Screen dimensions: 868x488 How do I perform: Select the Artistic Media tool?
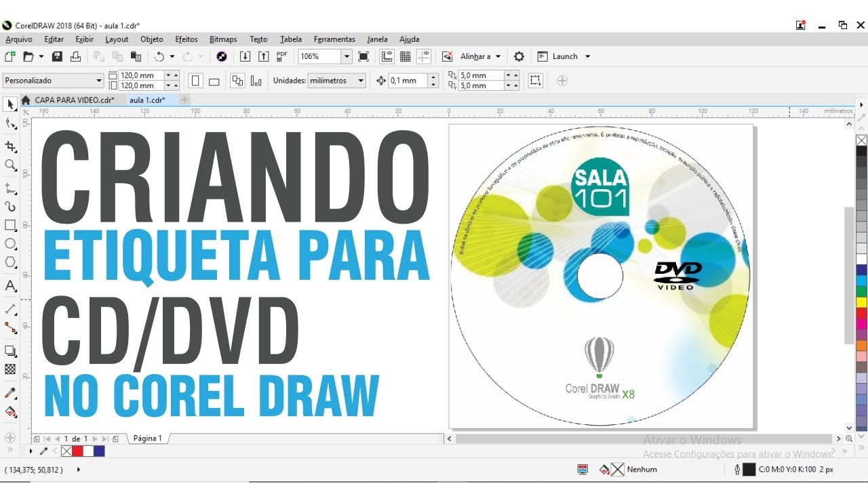point(10,207)
